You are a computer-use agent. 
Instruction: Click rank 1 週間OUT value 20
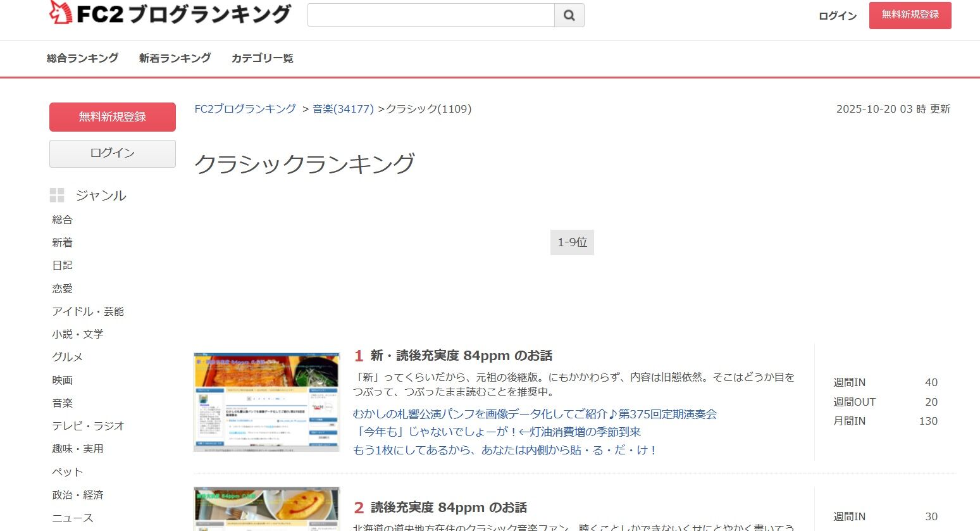(x=931, y=402)
